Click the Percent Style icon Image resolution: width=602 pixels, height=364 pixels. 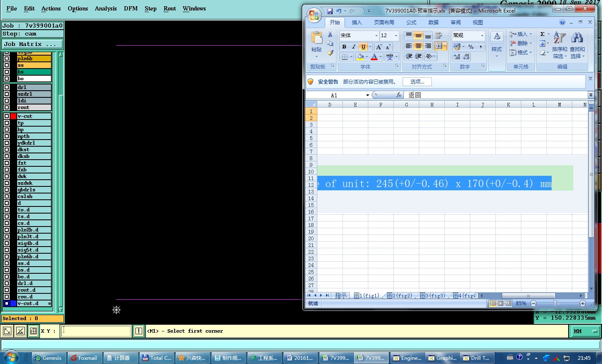471,47
